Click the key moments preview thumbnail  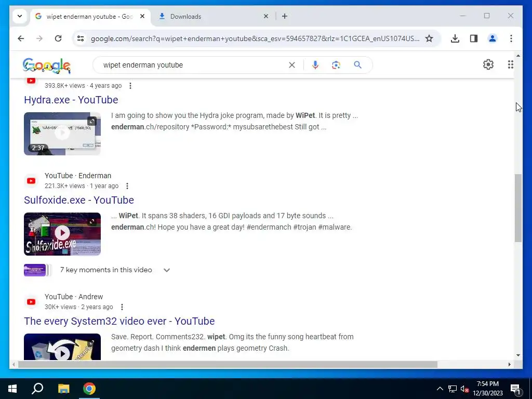point(35,270)
